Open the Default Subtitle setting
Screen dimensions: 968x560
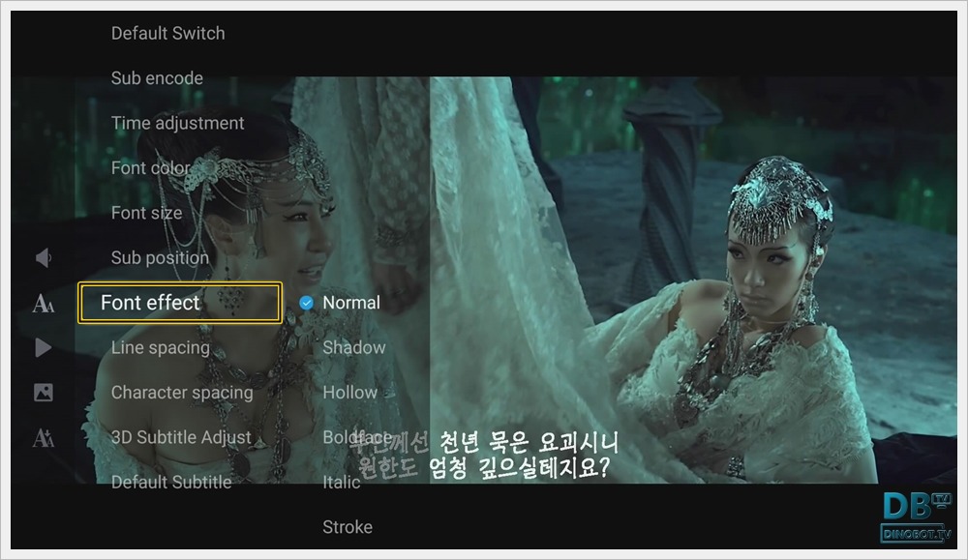coord(171,483)
